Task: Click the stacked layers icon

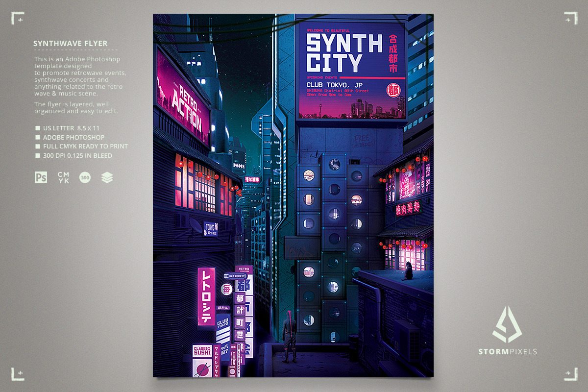Action: [x=107, y=177]
